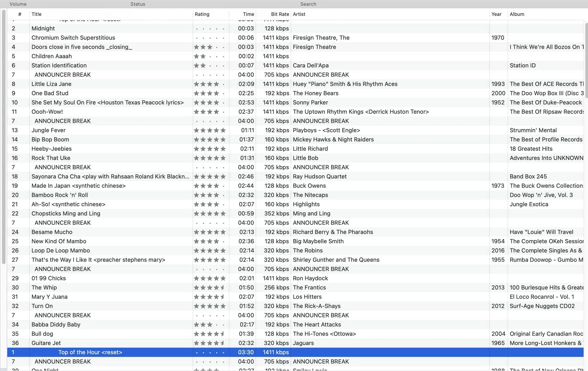Click the Time column header
Viewport: 588px width, 371px height.
242,14
